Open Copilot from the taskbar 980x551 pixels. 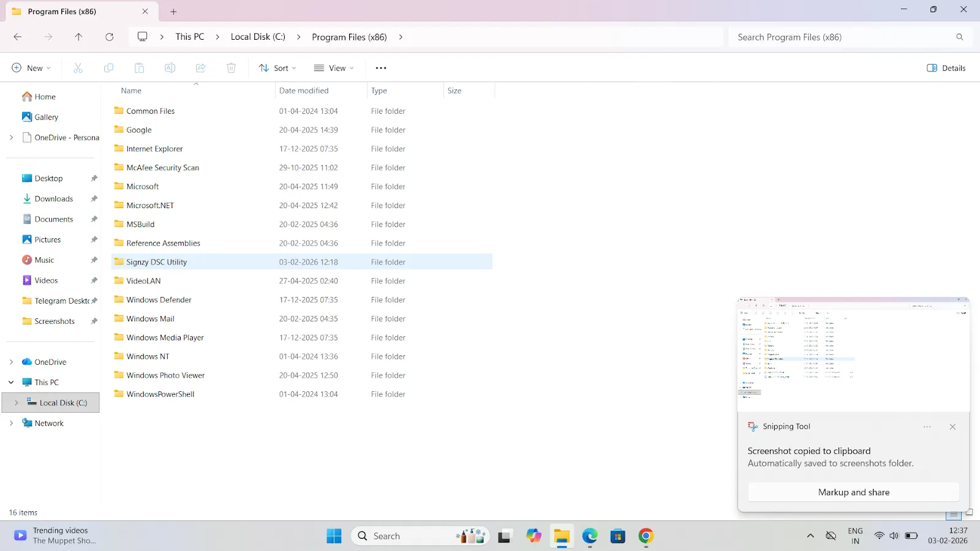[x=533, y=536]
